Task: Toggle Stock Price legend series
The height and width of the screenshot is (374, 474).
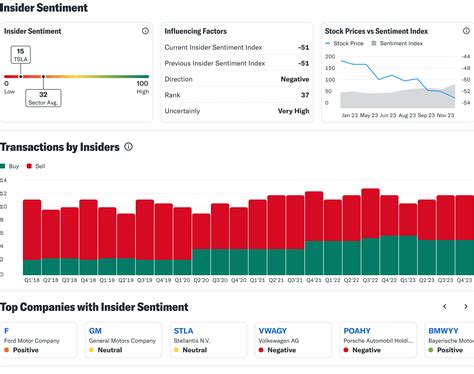Action: (344, 43)
